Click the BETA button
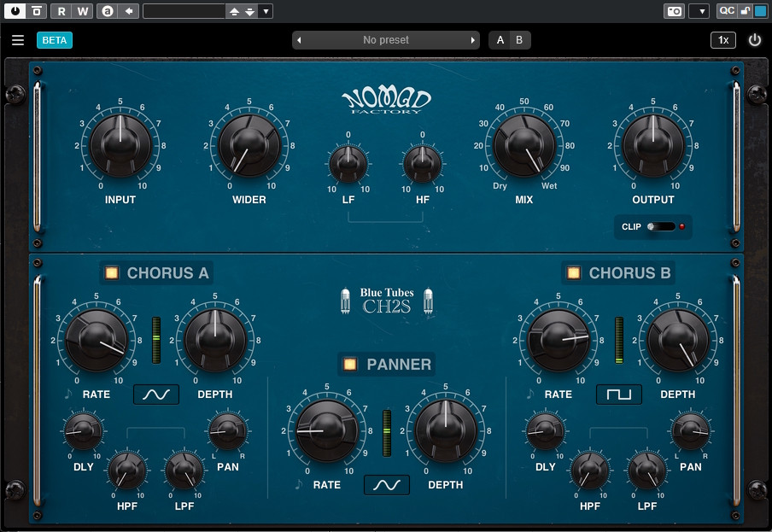Screen dimensions: 772x532 [55, 40]
